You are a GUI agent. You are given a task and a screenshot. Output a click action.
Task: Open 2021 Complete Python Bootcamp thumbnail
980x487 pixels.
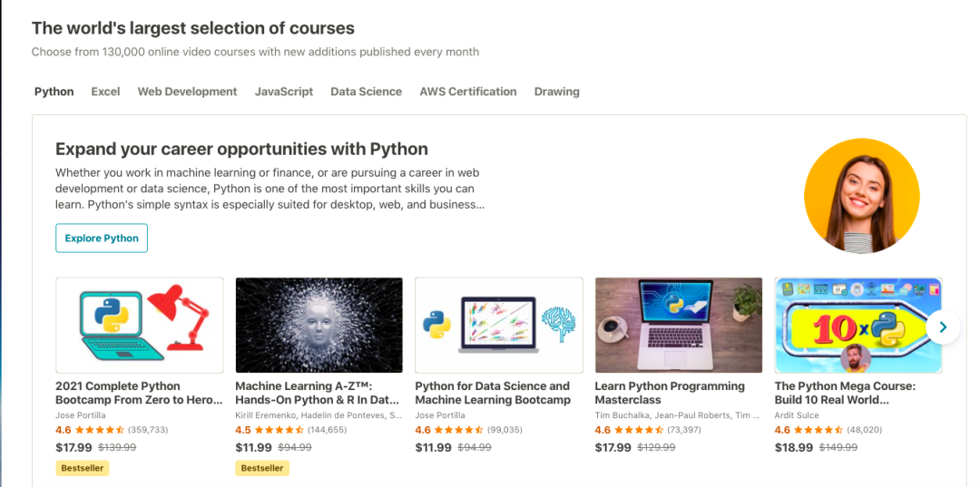(x=140, y=325)
